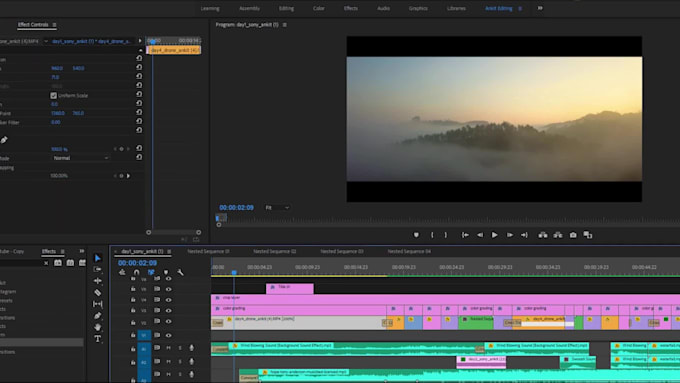Click the timeline panel timecode 00:00:02:09

pos(137,263)
